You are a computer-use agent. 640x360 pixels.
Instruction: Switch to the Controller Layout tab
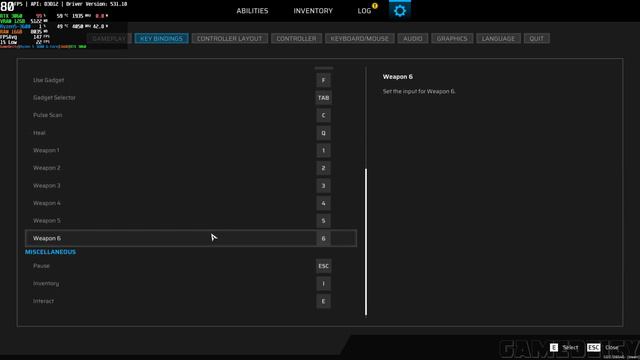click(x=229, y=38)
